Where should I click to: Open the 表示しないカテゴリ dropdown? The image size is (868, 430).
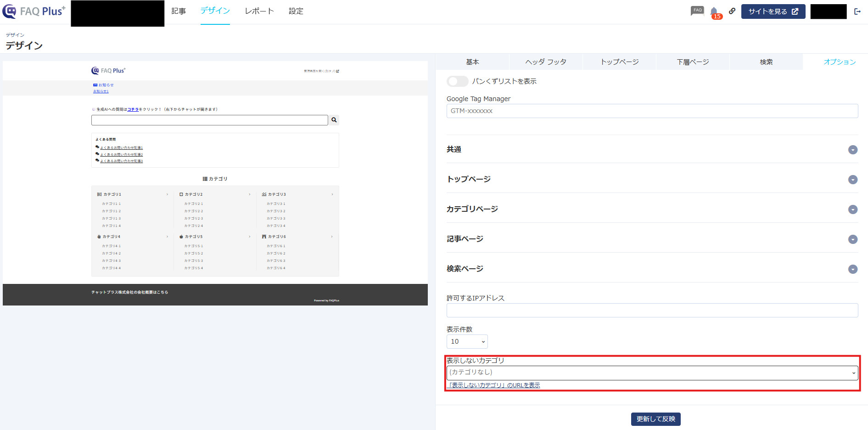[x=652, y=373]
